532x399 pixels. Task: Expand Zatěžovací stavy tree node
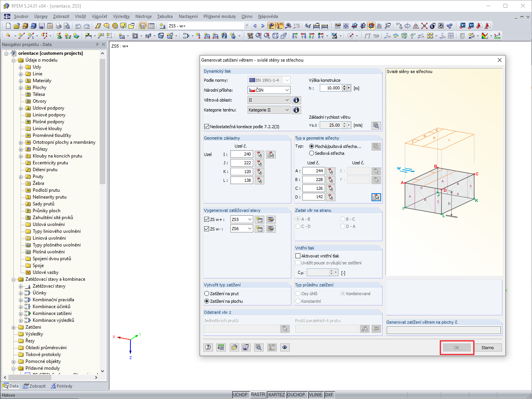point(21,286)
